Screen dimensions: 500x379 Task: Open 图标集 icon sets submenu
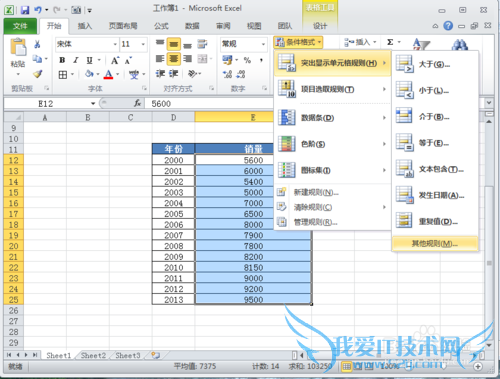[x=332, y=170]
